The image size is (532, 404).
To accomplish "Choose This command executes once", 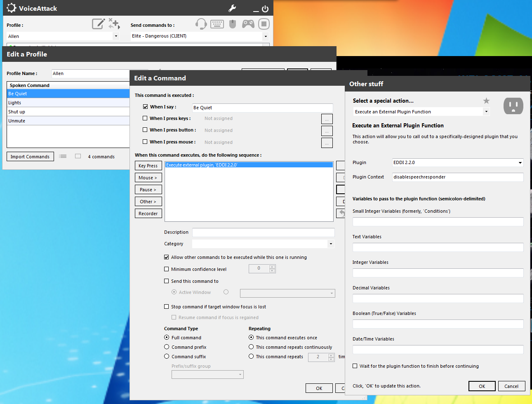I will point(251,337).
